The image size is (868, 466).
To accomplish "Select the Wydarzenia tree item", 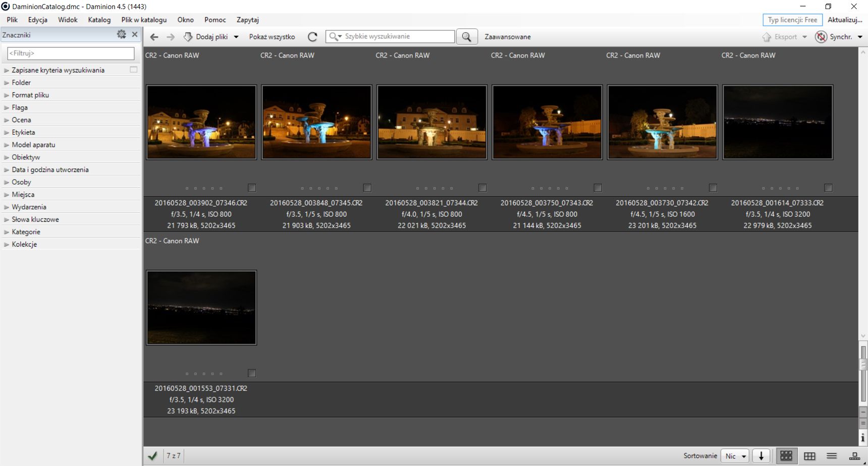I will coord(29,207).
